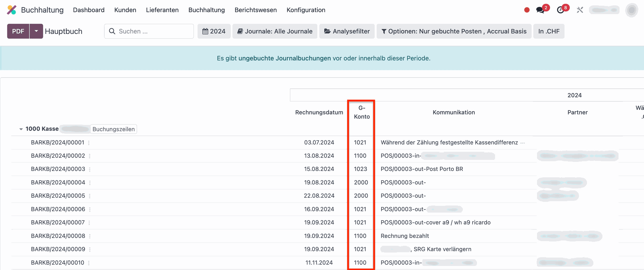Viewport: 644px width, 270px height.
Task: Follow the ungebuchte Journalbuchungen link
Action: coord(284,58)
